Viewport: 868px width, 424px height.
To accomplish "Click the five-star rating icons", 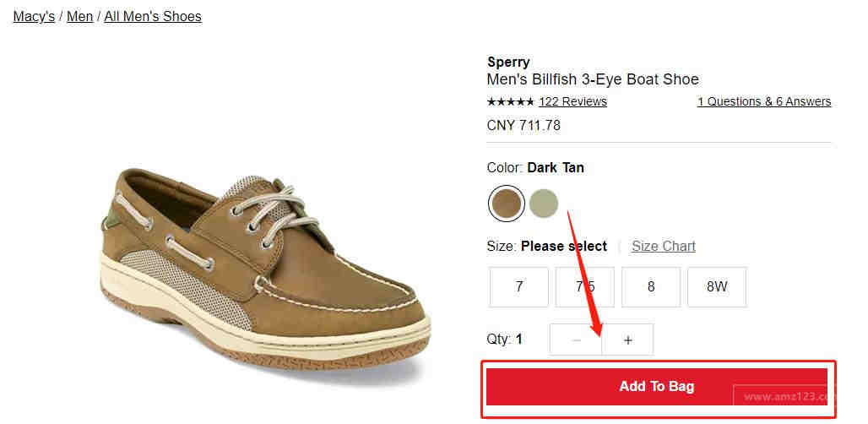I will click(510, 102).
